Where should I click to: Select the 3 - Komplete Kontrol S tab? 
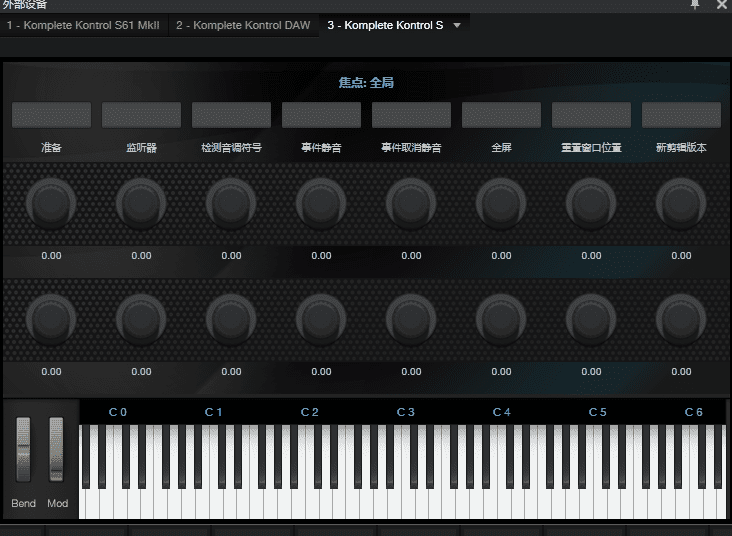tap(385, 25)
